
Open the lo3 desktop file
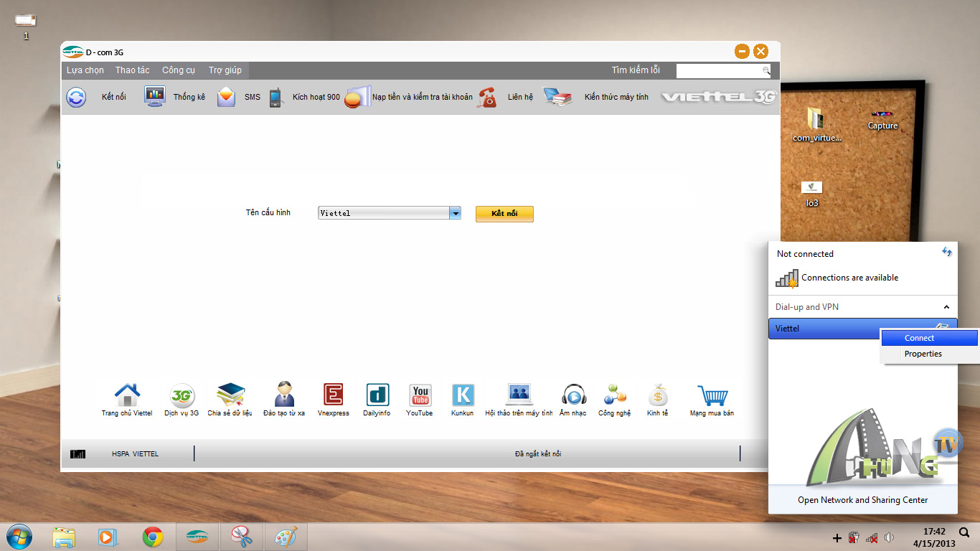[x=812, y=194]
